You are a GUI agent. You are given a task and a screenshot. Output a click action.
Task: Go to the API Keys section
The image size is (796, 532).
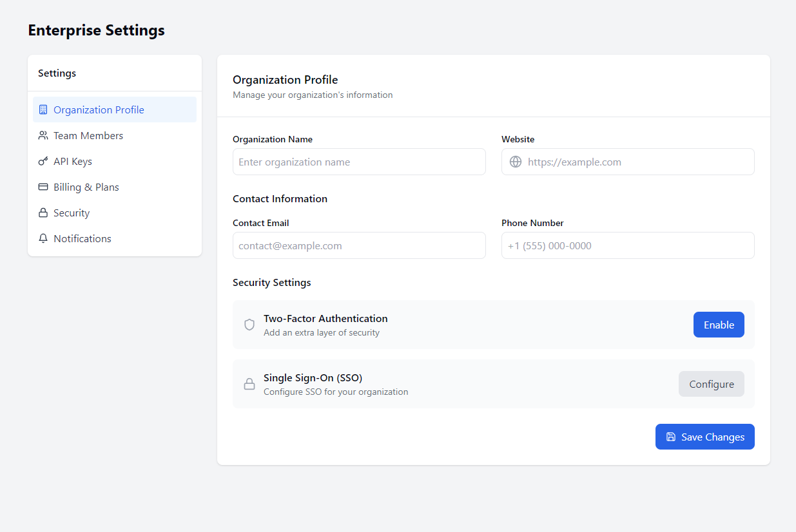(x=73, y=161)
